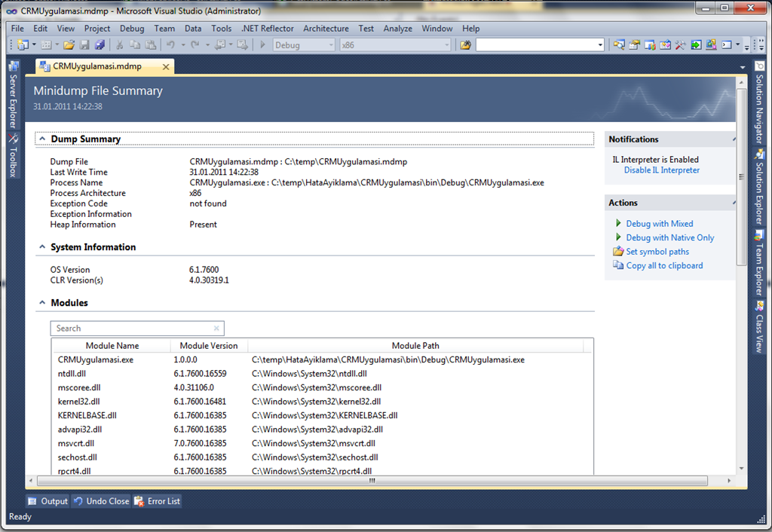
Task: Collapse the Actions panel
Action: coord(734,203)
